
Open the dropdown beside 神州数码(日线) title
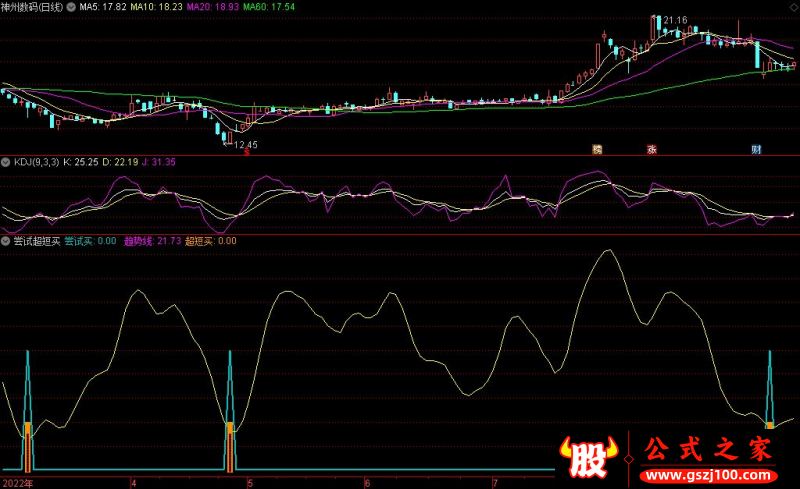tap(71, 7)
